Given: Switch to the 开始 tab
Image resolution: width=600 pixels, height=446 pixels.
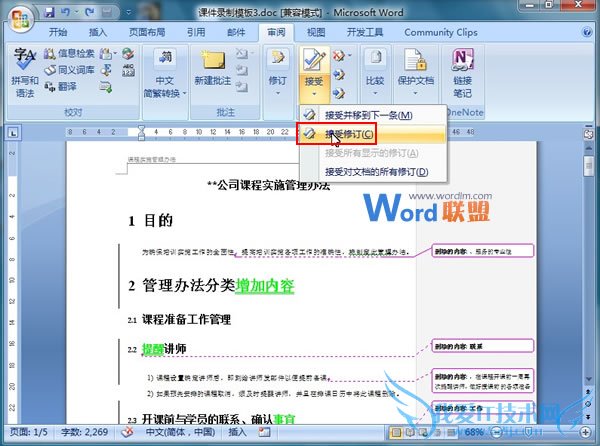Looking at the screenshot, I should point(58,32).
